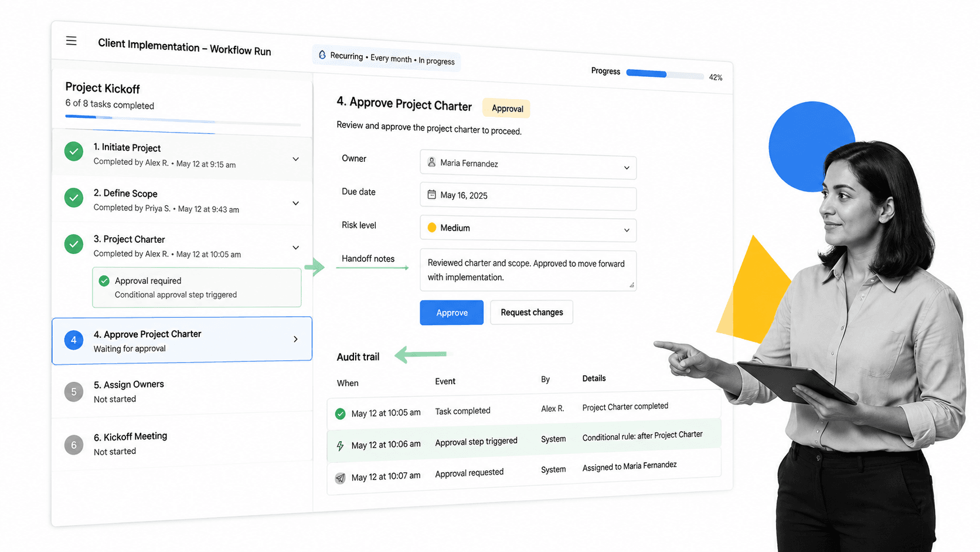The image size is (980, 552).
Task: Click the Event column header
Action: click(445, 381)
